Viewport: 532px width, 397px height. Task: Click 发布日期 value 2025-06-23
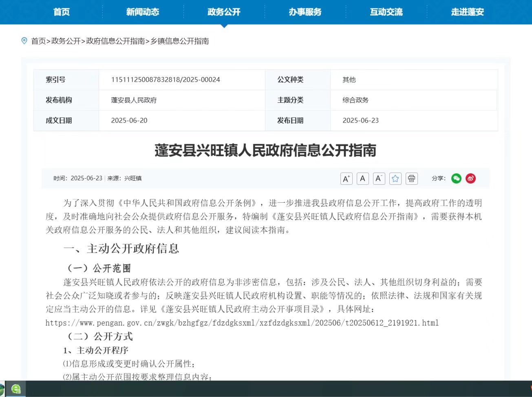tap(360, 120)
